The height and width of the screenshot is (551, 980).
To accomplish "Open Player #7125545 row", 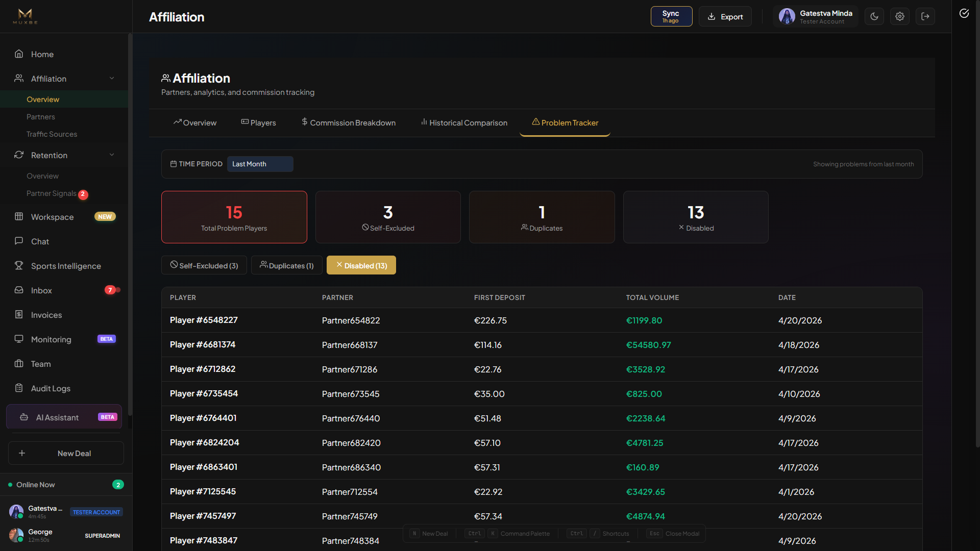I will [x=542, y=492].
